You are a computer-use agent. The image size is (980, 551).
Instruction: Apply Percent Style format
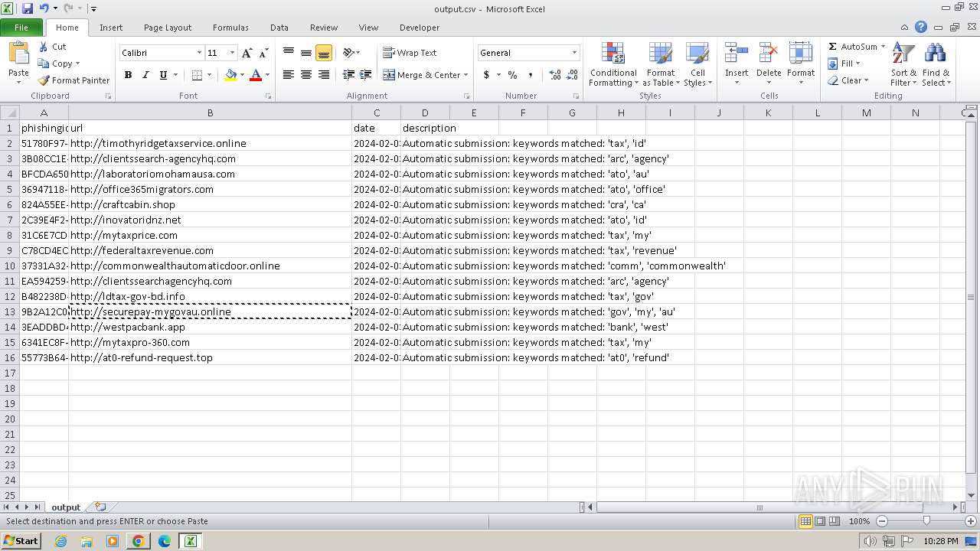click(512, 75)
